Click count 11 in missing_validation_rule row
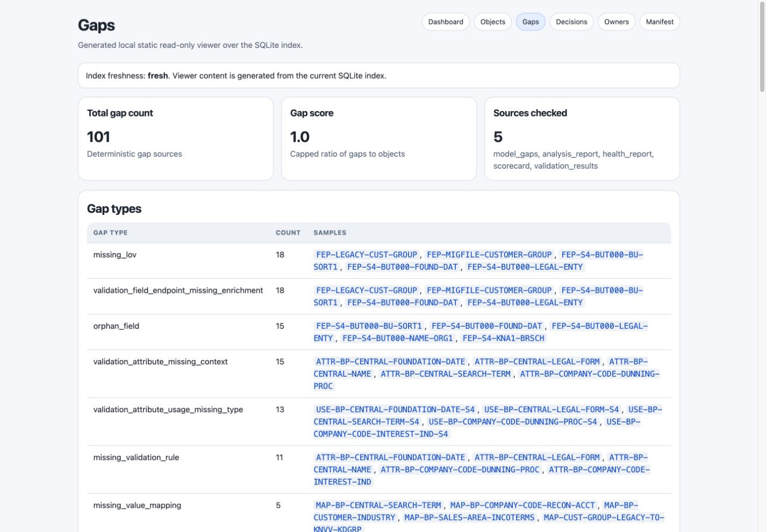 [x=280, y=457]
